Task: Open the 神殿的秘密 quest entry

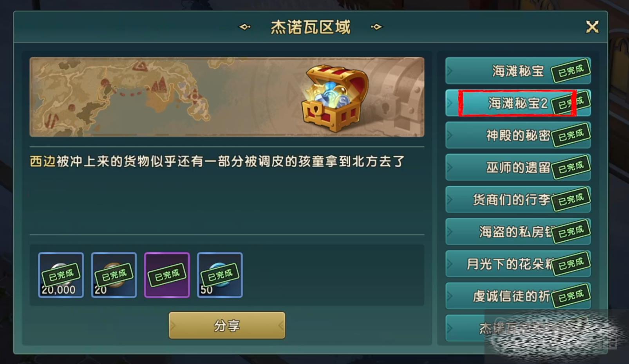Action: [x=518, y=135]
